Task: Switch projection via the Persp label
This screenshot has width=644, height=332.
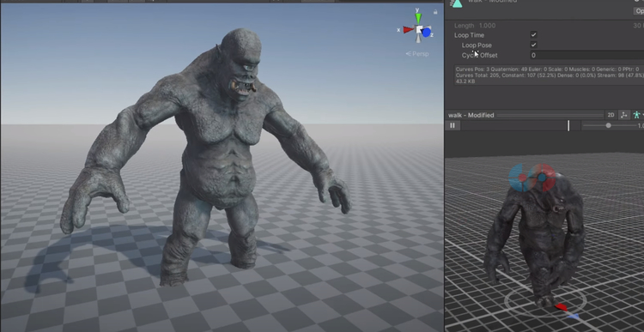Action: (x=416, y=54)
